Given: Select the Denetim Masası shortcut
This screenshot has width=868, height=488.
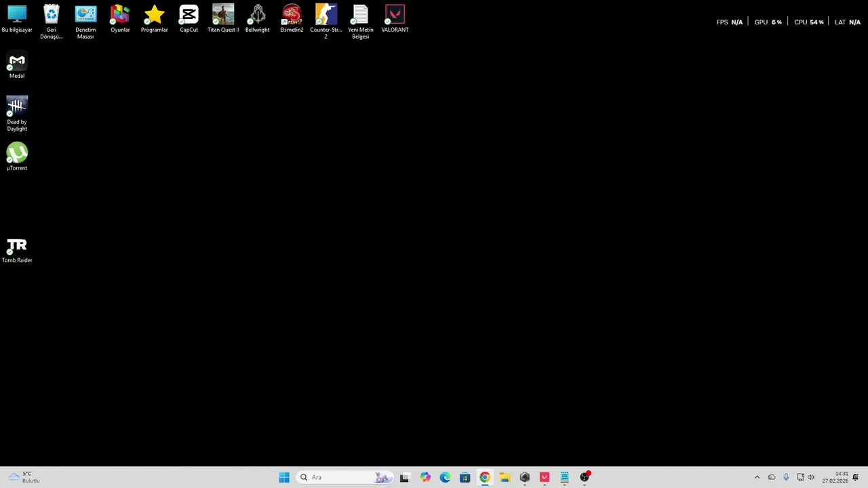Looking at the screenshot, I should pyautogui.click(x=85, y=22).
